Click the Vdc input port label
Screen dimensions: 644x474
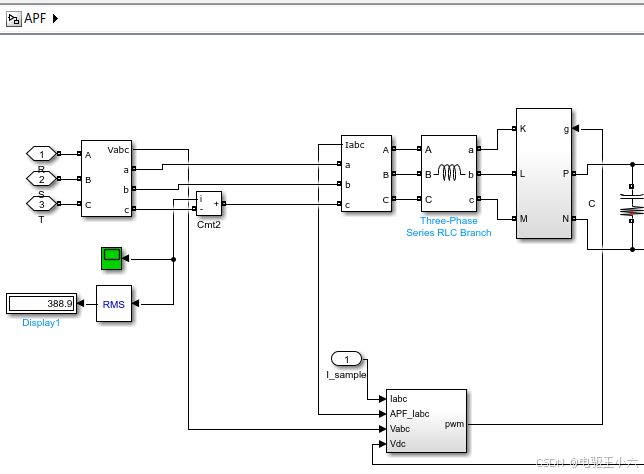398,444
